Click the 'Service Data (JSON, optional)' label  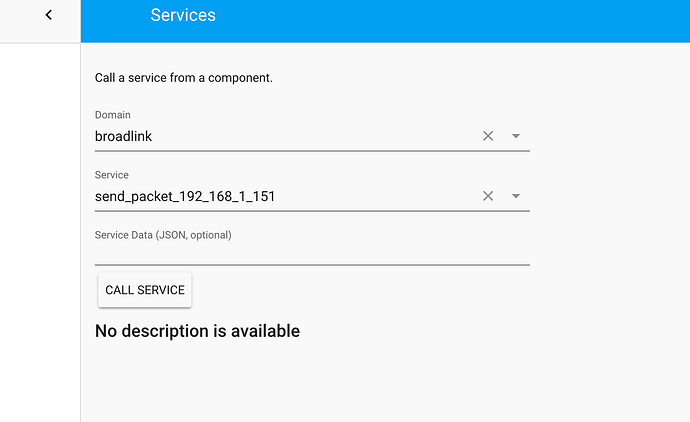[163, 235]
